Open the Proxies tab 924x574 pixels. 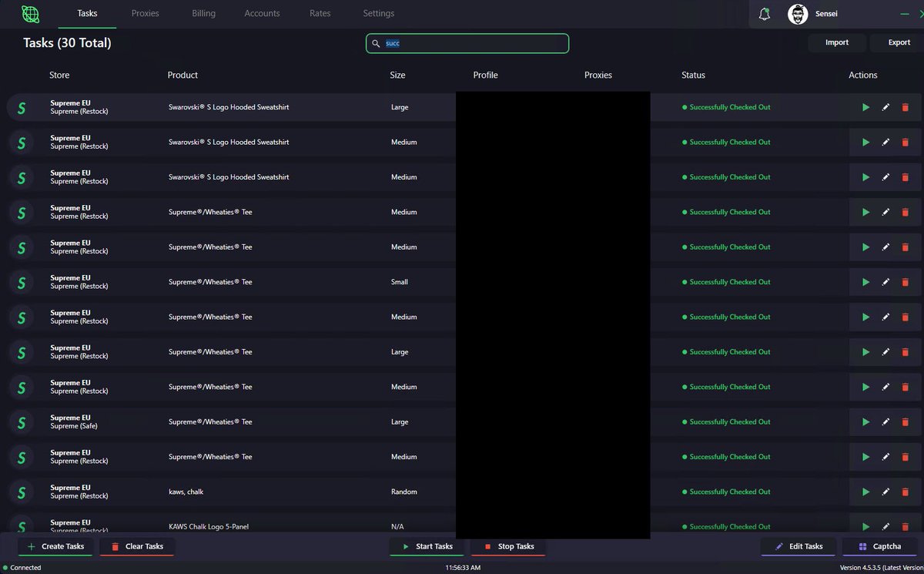[x=146, y=14]
